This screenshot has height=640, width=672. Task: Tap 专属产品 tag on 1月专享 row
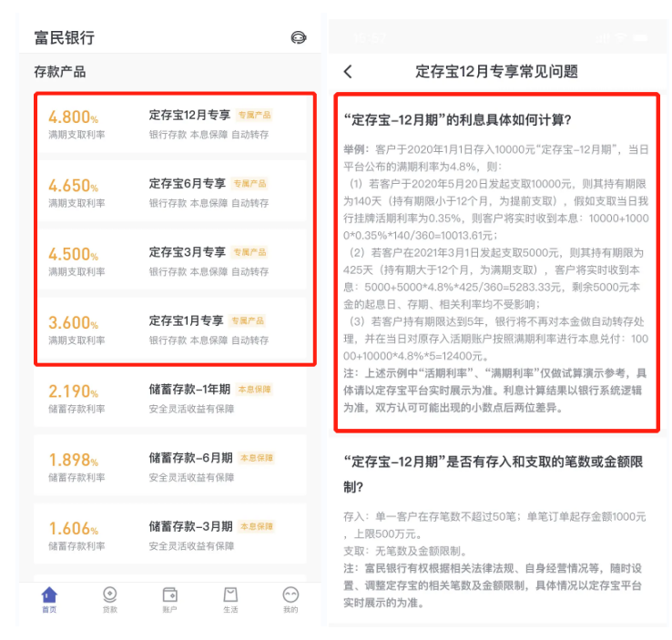tap(248, 320)
